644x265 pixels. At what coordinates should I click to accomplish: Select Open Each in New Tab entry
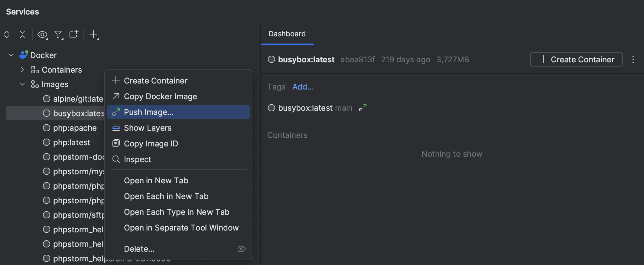click(x=179, y=196)
